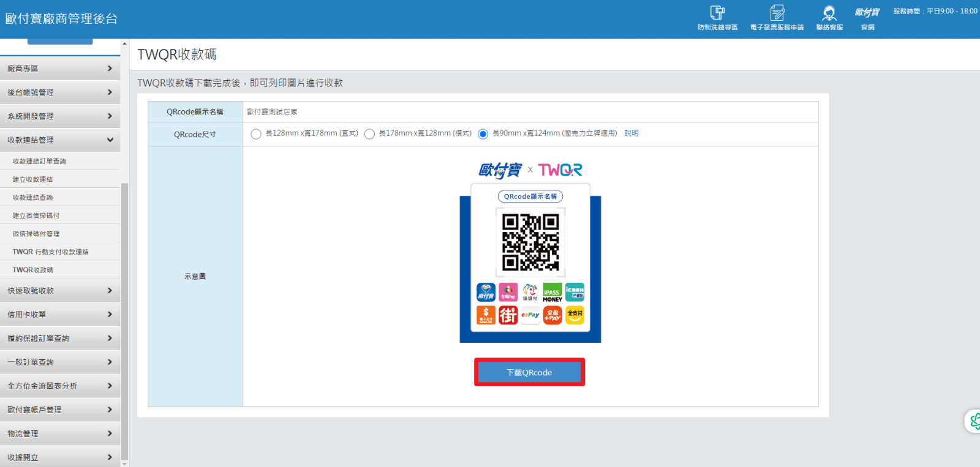This screenshot has height=467, width=980.
Task: Click the sidebar vertical scrollbar thumb
Action: tap(125, 321)
